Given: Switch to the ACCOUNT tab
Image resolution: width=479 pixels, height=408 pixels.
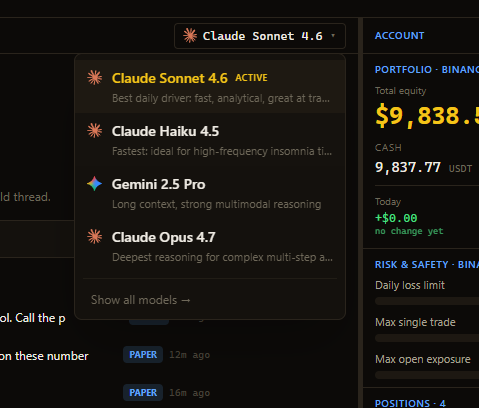Looking at the screenshot, I should point(399,36).
